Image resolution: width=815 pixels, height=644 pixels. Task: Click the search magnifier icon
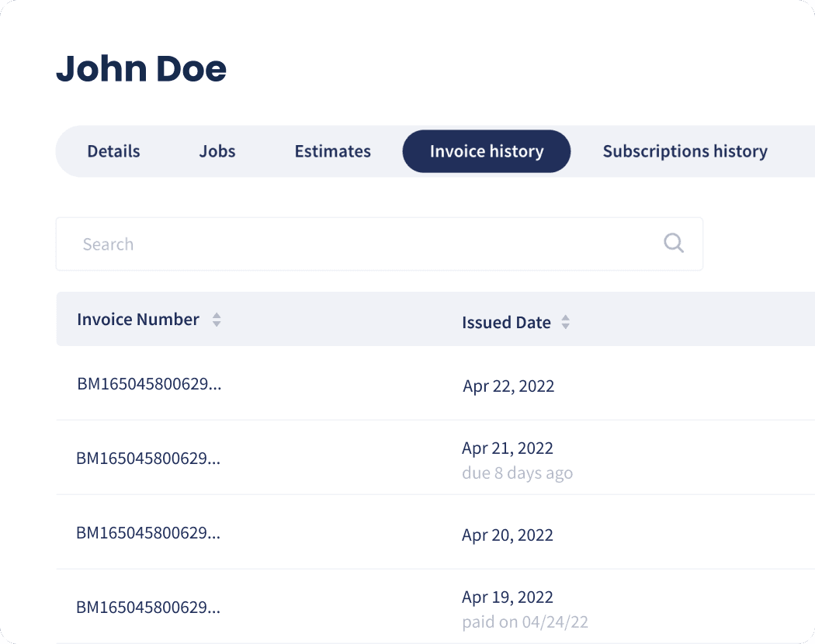674,243
